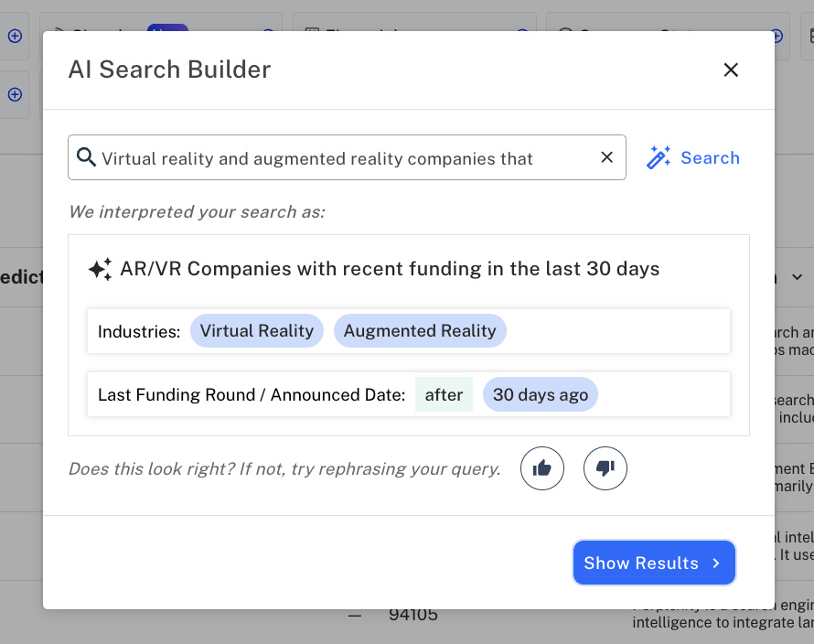Close the AI Search Builder dialog
The image size is (814, 644).
coord(731,70)
